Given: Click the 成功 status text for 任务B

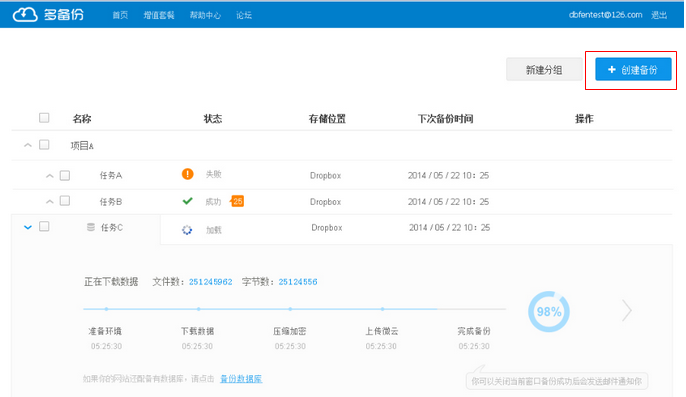Looking at the screenshot, I should pyautogui.click(x=214, y=202).
